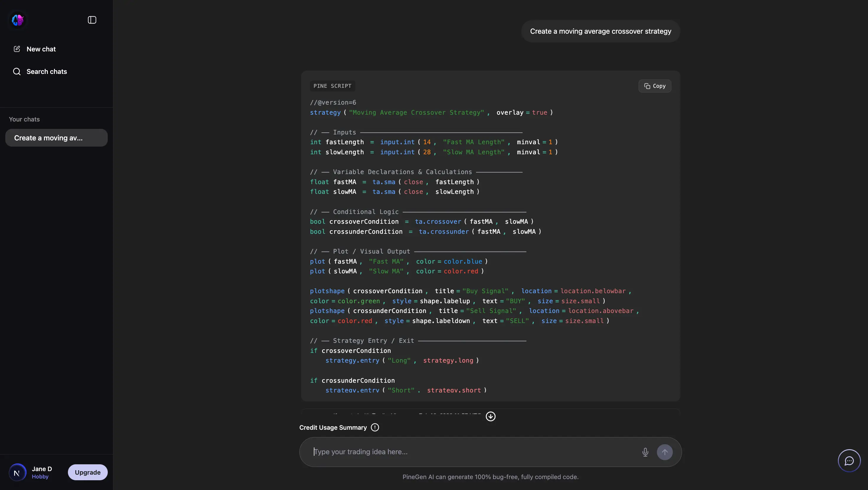The width and height of the screenshot is (868, 490).
Task: Select the moving average crossover message bubble
Action: coord(600,31)
